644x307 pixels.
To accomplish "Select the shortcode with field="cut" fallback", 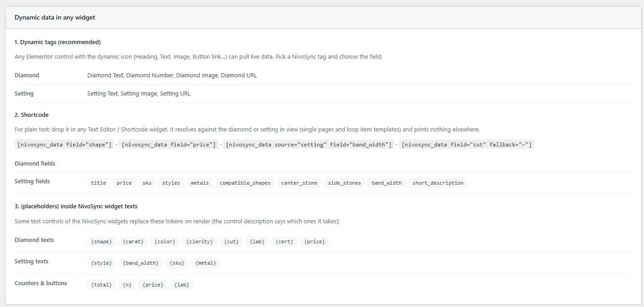I will 467,145.
